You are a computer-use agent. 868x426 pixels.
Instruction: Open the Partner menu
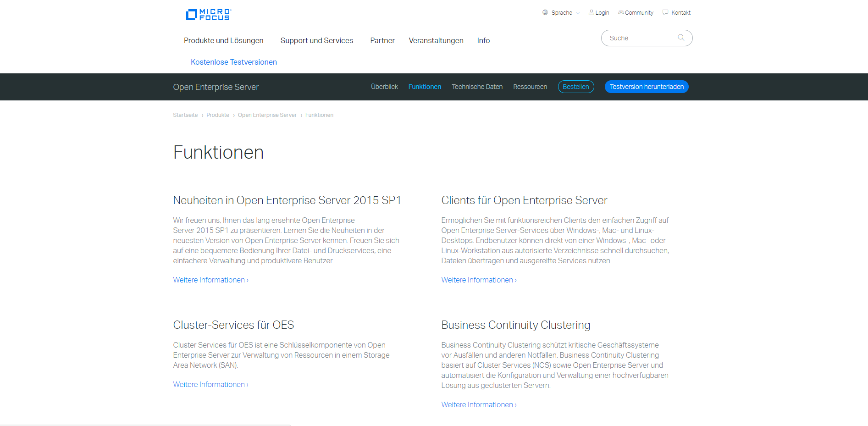382,40
